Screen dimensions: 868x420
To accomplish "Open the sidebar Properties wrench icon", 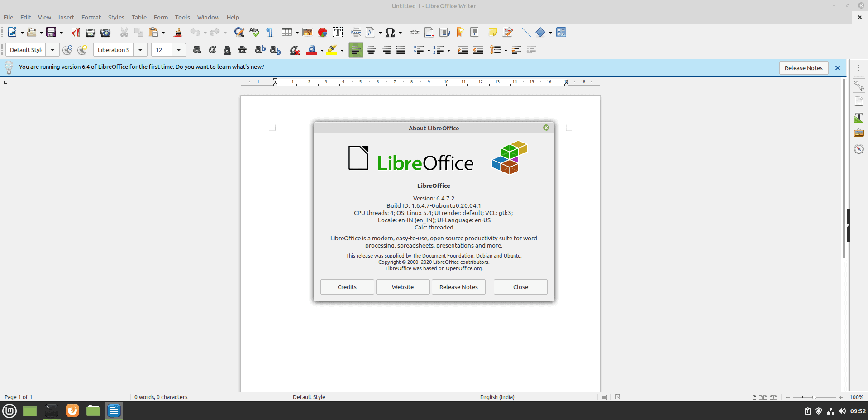I will pos(858,86).
